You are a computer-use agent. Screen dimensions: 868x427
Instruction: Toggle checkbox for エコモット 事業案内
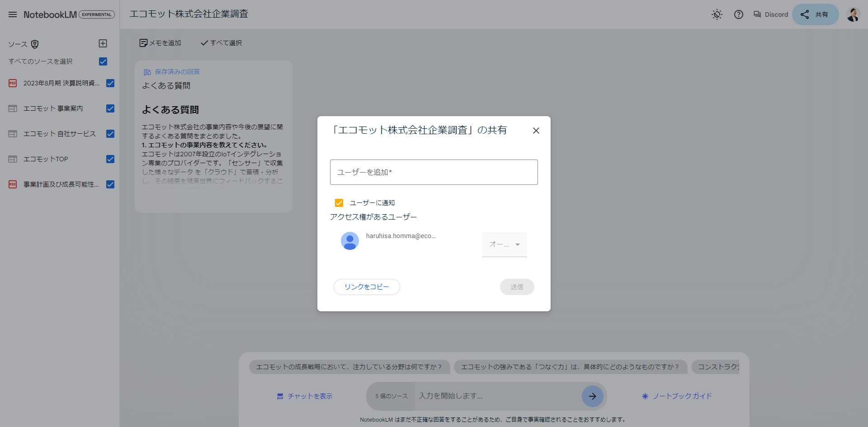click(x=110, y=108)
